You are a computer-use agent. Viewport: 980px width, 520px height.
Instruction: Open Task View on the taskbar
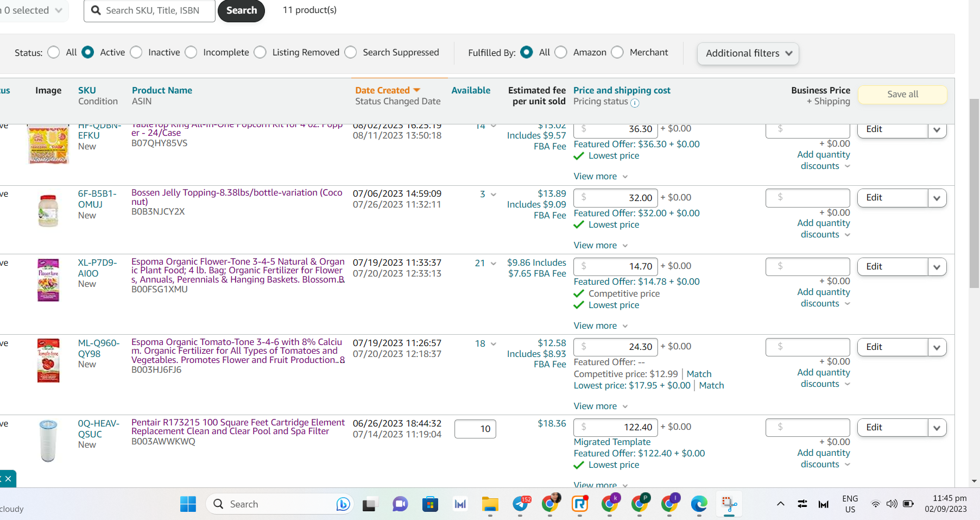(370, 504)
